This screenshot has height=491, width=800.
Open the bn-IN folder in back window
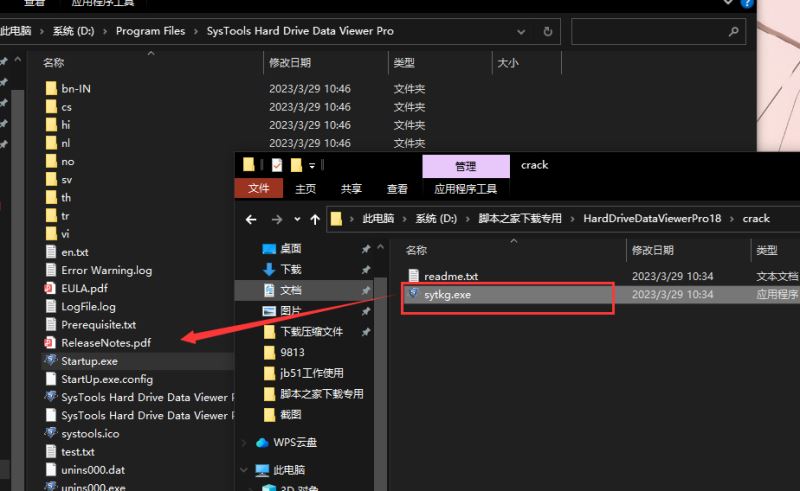[x=76, y=89]
